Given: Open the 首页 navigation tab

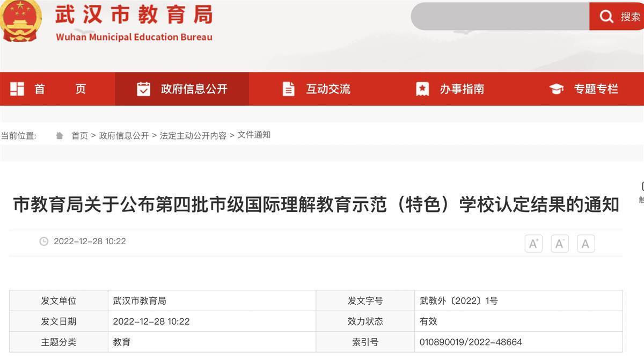Looking at the screenshot, I should click(60, 89).
